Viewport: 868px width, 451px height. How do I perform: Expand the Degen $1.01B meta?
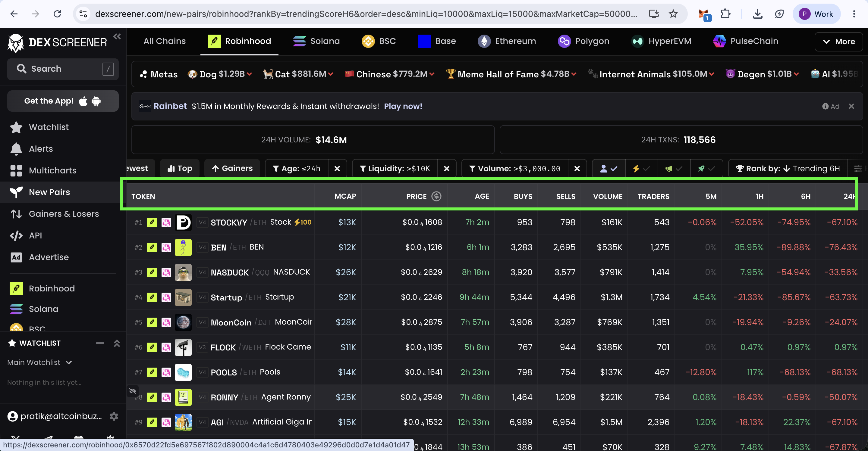click(762, 74)
